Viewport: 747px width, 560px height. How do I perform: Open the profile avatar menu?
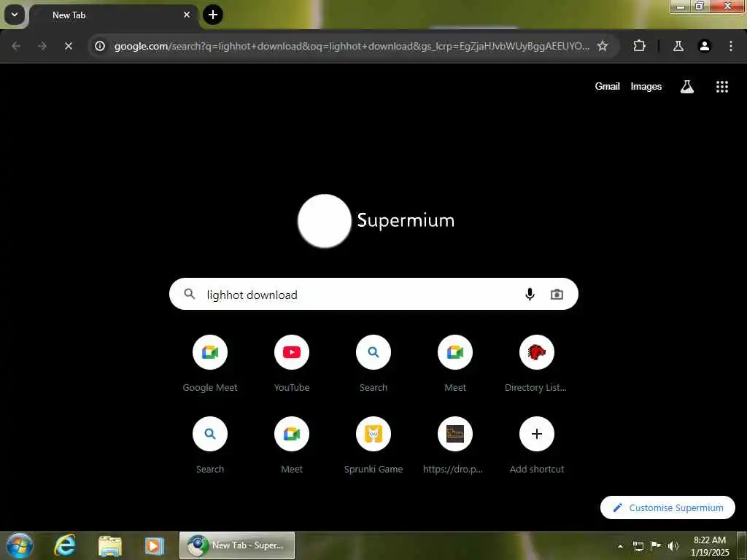[705, 46]
